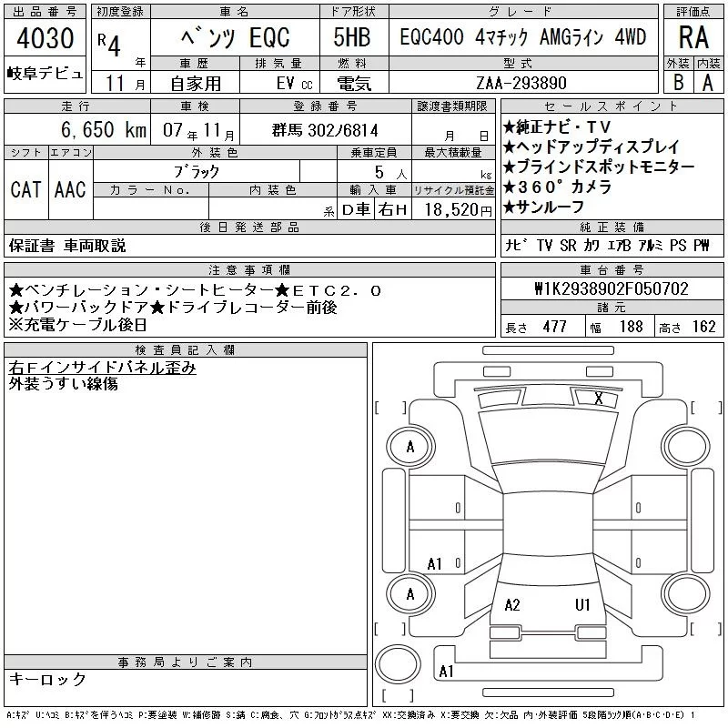Click the office notice キーロック

coord(47,679)
